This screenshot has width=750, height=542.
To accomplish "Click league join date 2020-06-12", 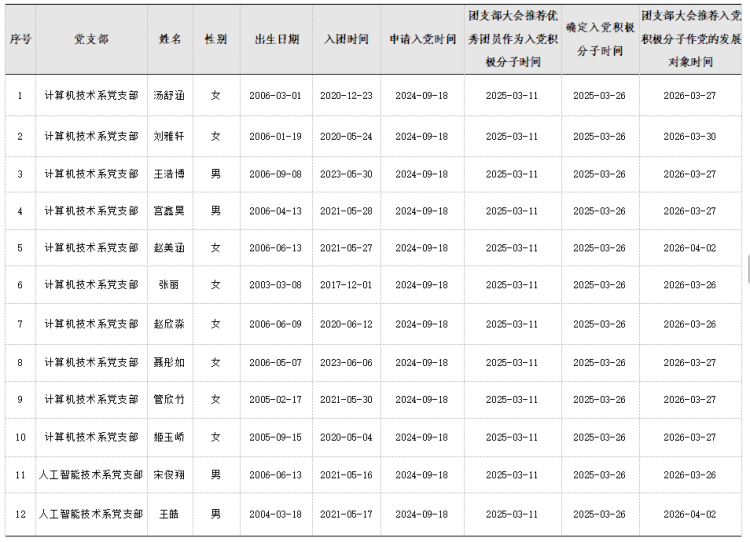I will tap(346, 324).
